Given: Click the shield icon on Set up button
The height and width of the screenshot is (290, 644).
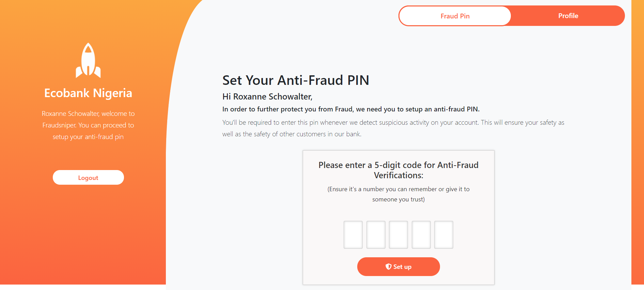Looking at the screenshot, I should pos(388,267).
